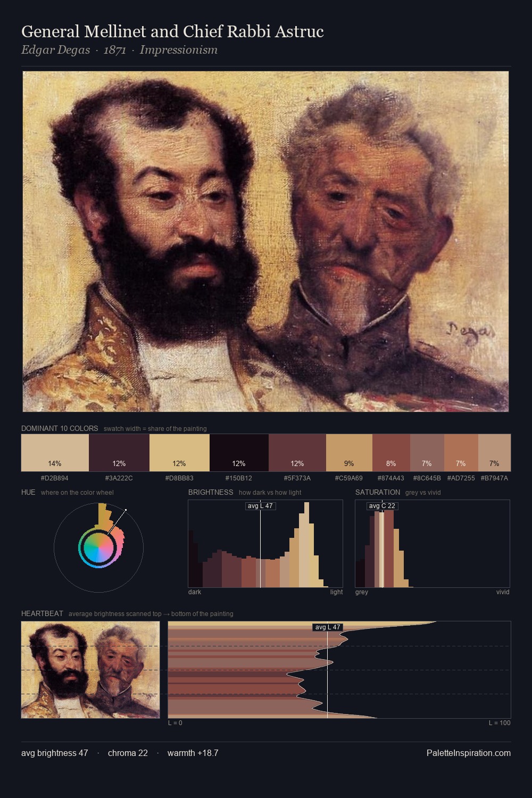
Task: Pick the #874A43 swatch
Action: 391,453
